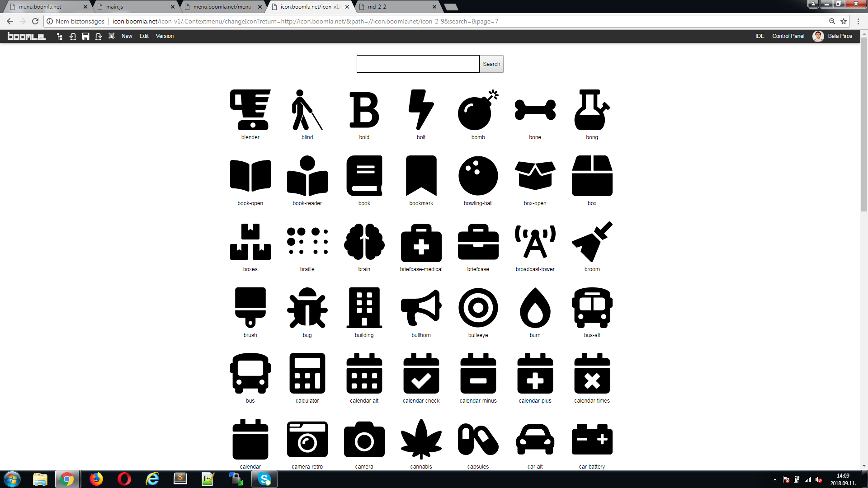Image resolution: width=868 pixels, height=488 pixels.
Task: Select the braille icon
Action: pos(307,241)
